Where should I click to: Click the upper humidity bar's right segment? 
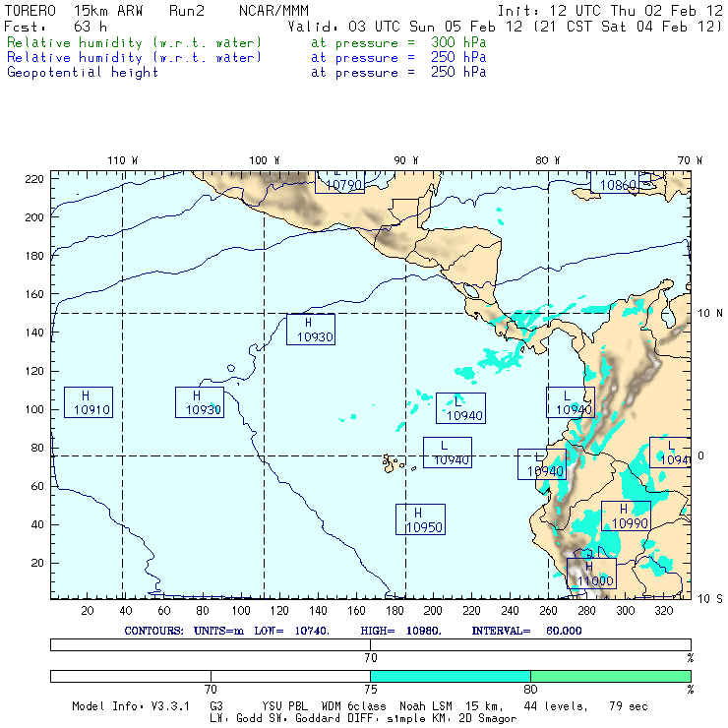point(530,644)
